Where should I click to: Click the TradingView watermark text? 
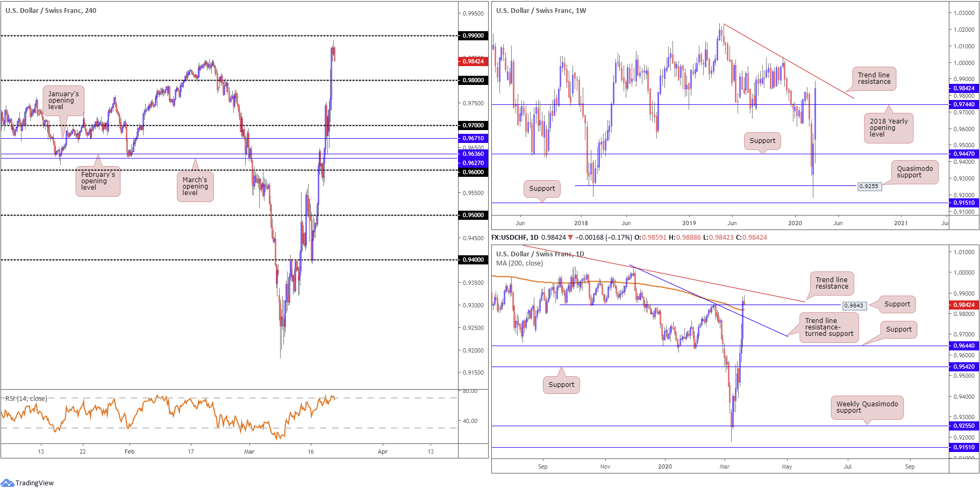coord(34,483)
